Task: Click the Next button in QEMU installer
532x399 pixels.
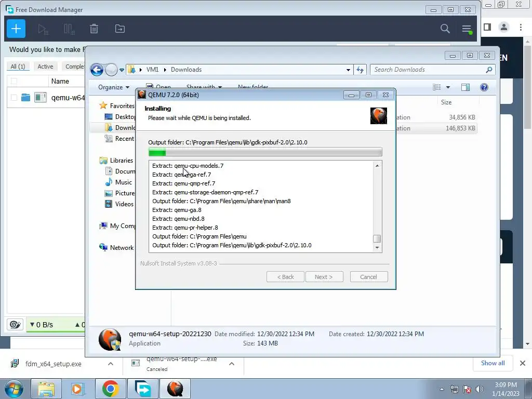Action: coord(324,277)
